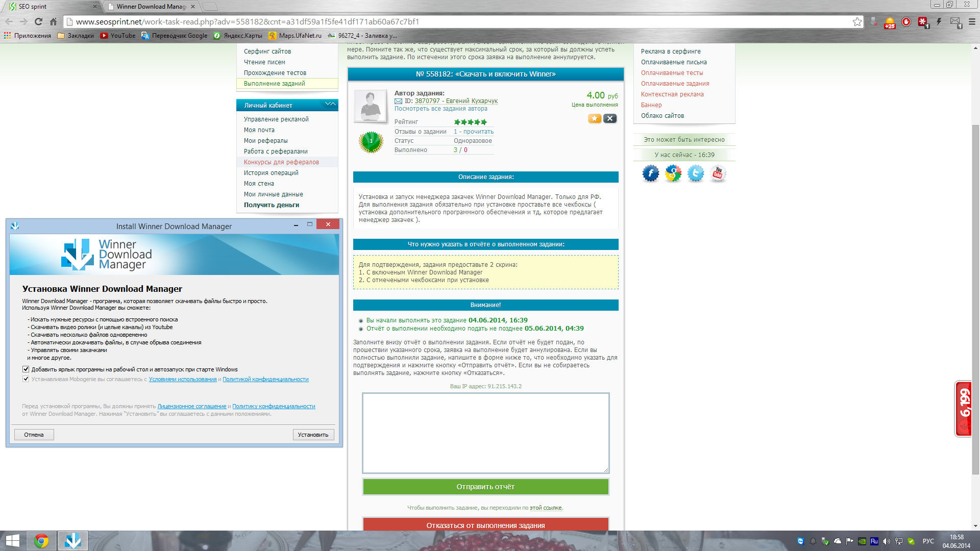Click the red 6,199 side widget
The height and width of the screenshot is (551, 980).
pos(964,409)
